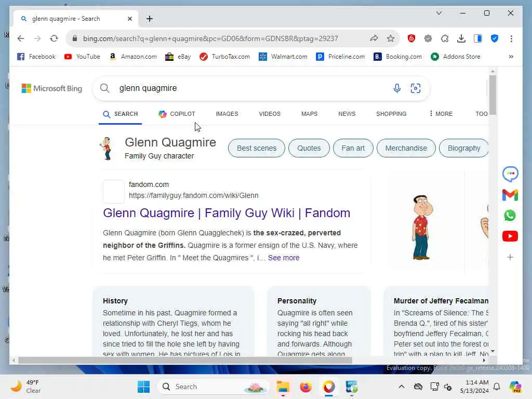Viewport: 532px width, 399px height.
Task: Share this page with the share arrow
Action: point(374,38)
